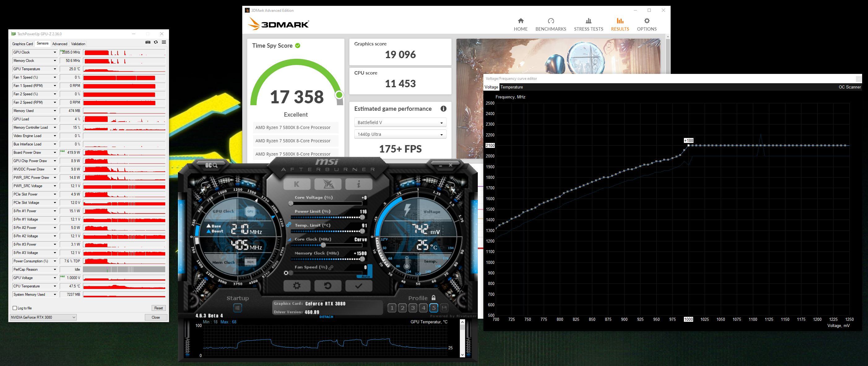Open 3DMark Home section
868x366 pixels.
click(x=520, y=25)
